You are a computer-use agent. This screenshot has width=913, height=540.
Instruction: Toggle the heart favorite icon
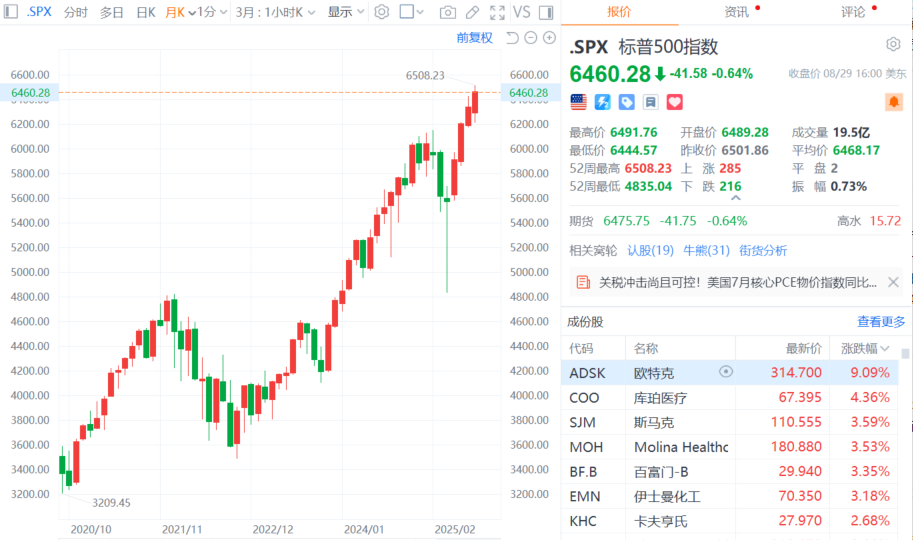[674, 103]
